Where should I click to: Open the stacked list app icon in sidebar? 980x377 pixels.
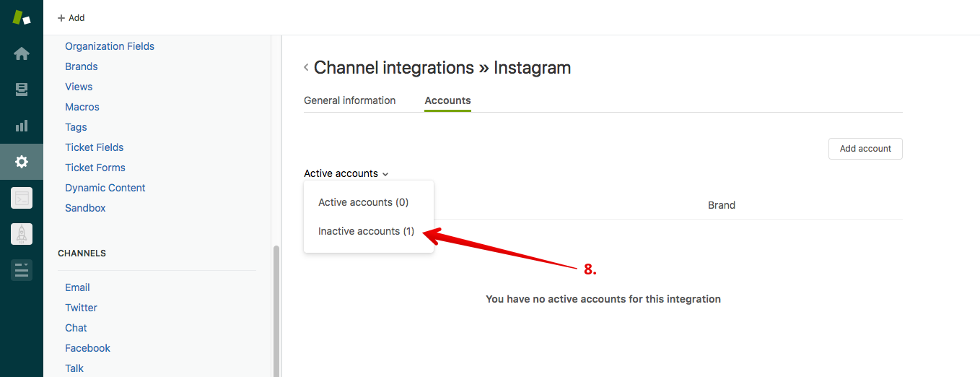point(22,270)
